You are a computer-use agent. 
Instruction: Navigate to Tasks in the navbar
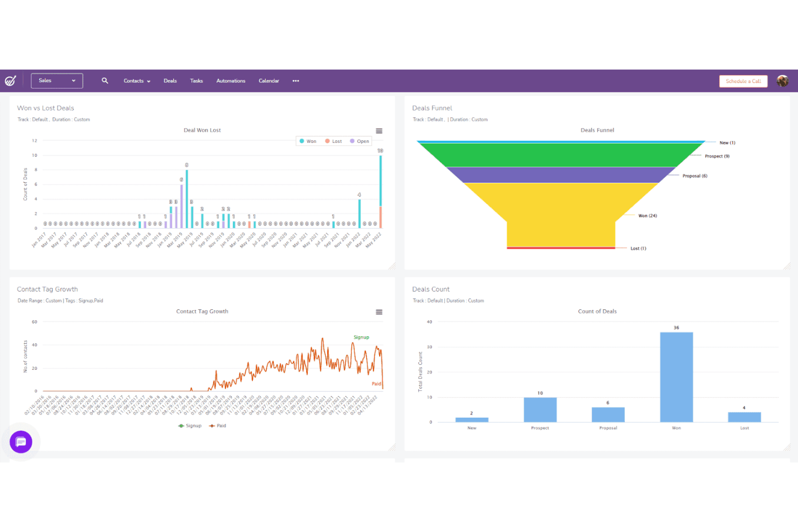(196, 81)
